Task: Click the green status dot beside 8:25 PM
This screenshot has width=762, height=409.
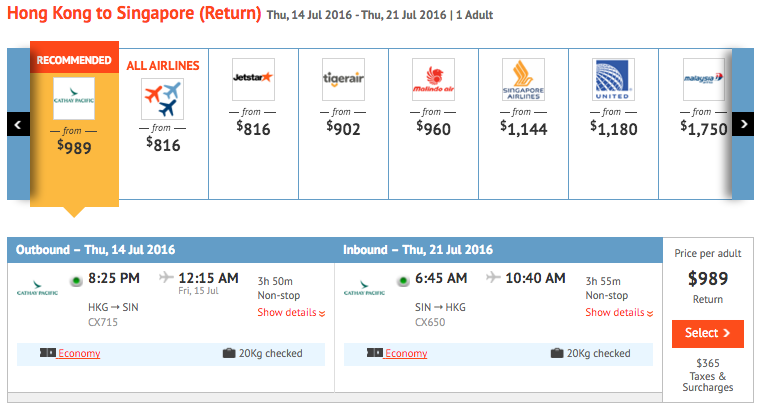Action: point(76,281)
